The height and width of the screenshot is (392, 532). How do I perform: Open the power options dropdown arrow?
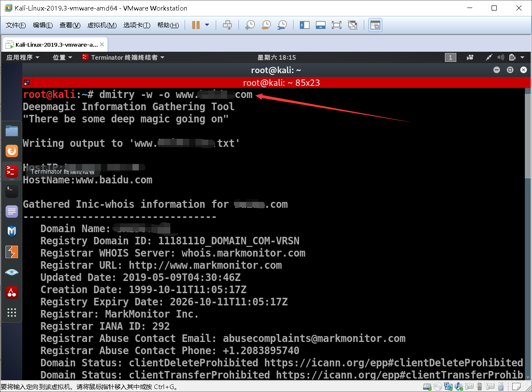click(x=207, y=25)
